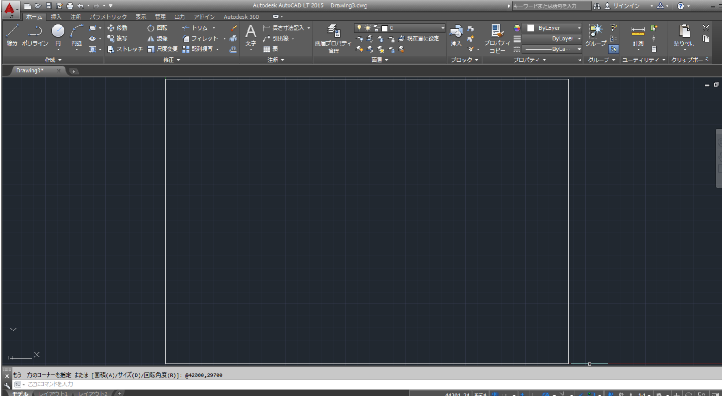Switch to the Output (出力) ribbon tab

tap(180, 17)
